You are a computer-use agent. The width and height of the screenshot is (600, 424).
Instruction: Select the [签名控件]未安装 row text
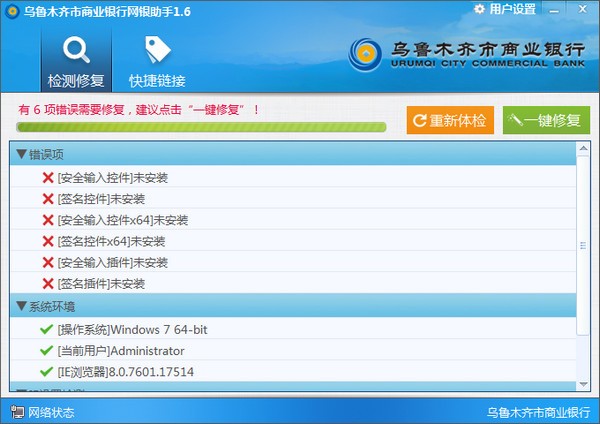click(x=101, y=199)
